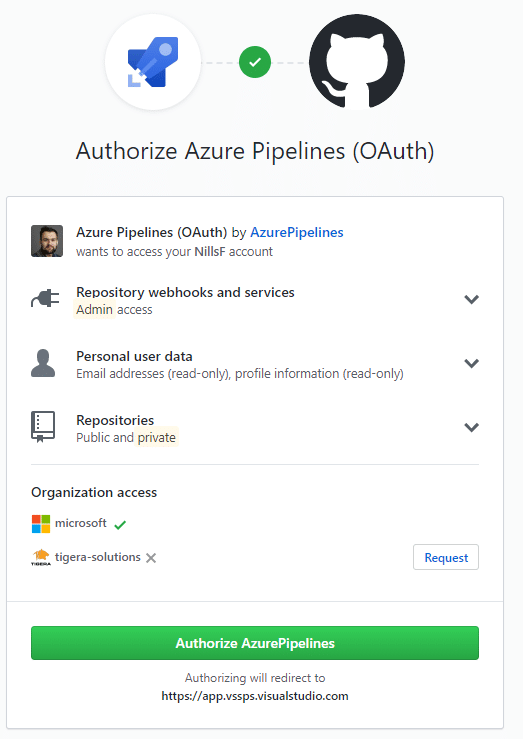The height and width of the screenshot is (739, 523).
Task: Click the repository book icon
Action: (43, 427)
